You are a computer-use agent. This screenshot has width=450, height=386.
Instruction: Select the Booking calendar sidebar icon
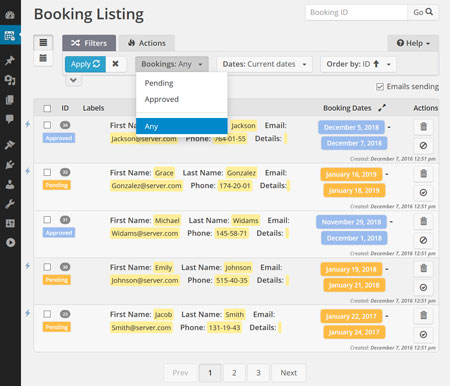tap(10, 35)
